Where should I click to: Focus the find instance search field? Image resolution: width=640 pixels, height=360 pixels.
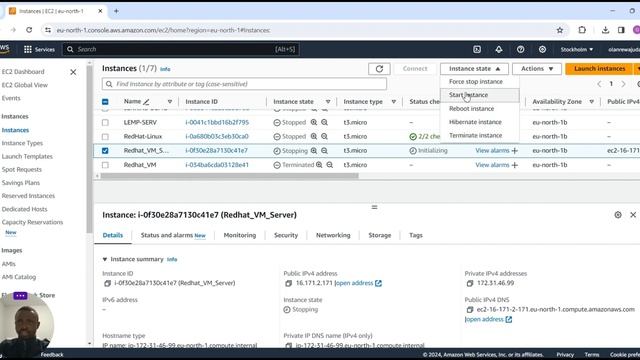[x=244, y=84]
